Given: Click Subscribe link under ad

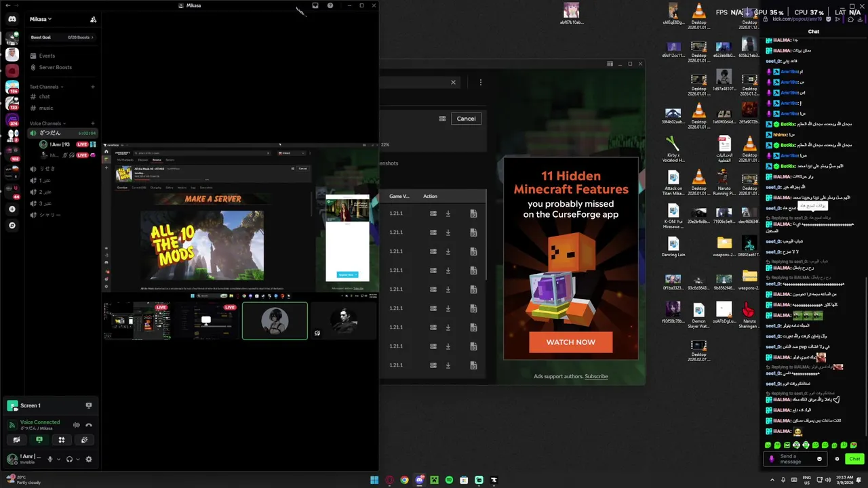Looking at the screenshot, I should click(x=596, y=376).
